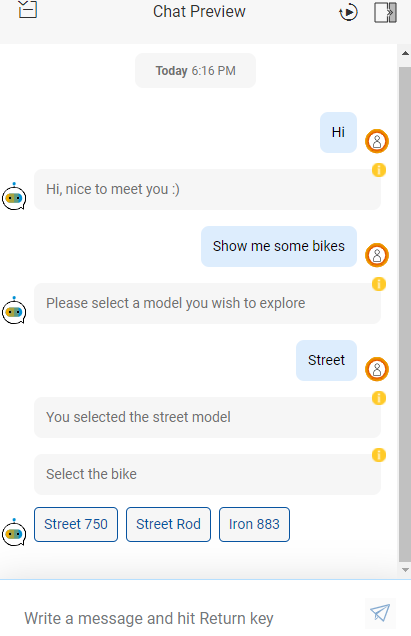Click the user avatar next to 'Hi' message

coord(377,141)
